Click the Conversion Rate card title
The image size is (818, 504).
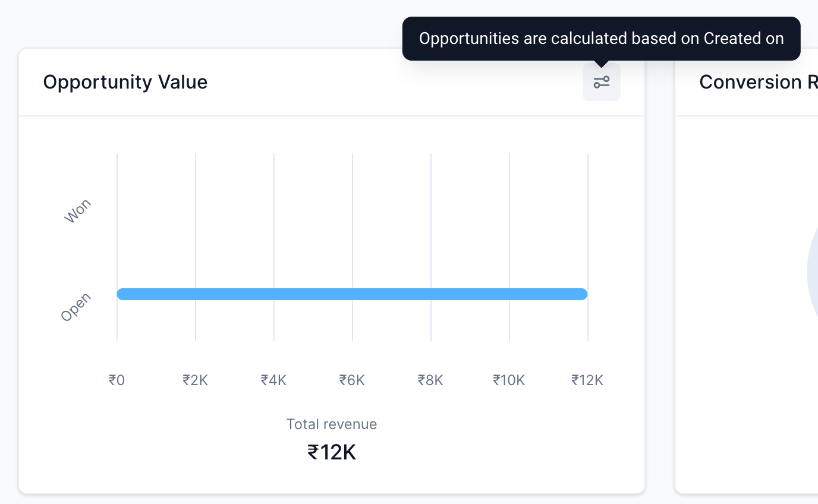click(759, 82)
